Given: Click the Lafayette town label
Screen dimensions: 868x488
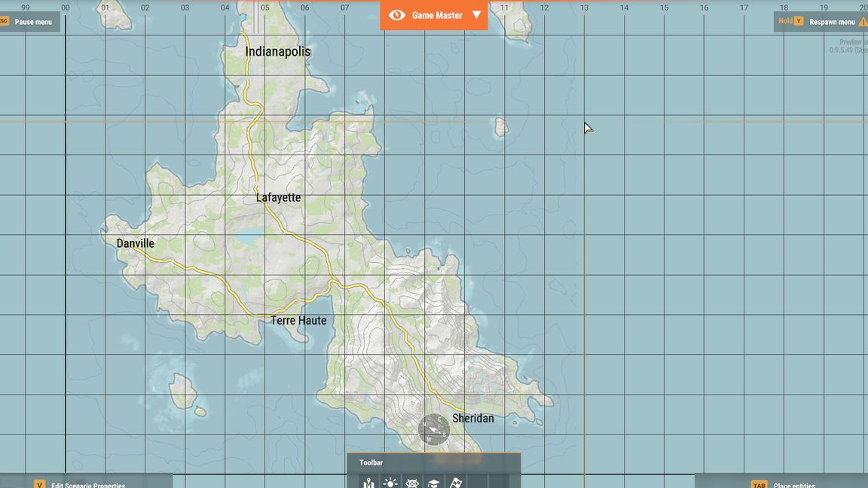Looking at the screenshot, I should (278, 197).
